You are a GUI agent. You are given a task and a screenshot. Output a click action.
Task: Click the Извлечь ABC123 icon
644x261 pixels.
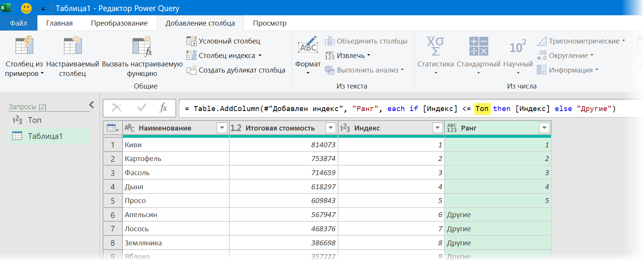tap(330, 55)
